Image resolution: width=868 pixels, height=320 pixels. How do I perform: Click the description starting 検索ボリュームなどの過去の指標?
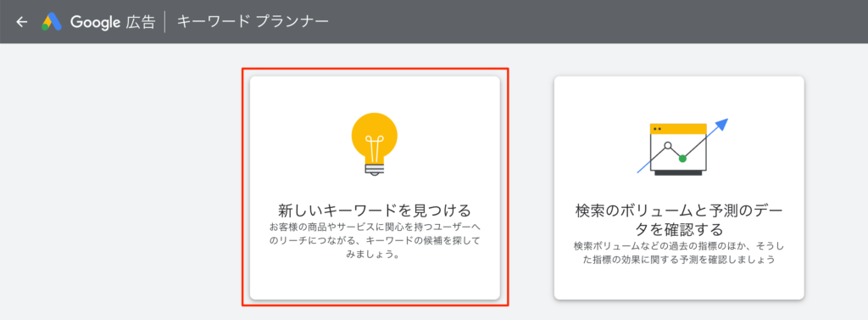(679, 252)
